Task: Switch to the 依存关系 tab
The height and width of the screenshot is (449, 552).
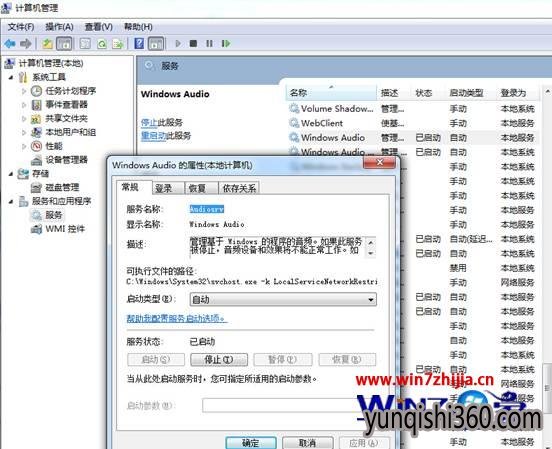Action: (x=239, y=188)
